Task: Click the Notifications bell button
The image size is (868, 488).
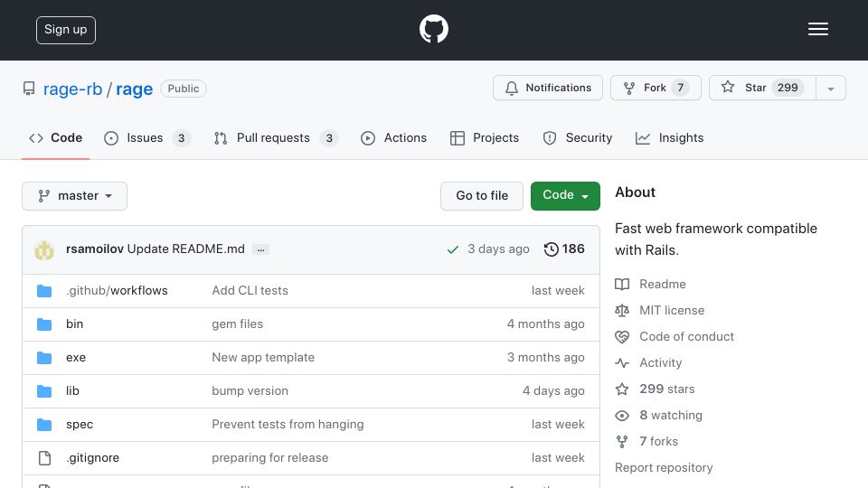Action: 548,88
